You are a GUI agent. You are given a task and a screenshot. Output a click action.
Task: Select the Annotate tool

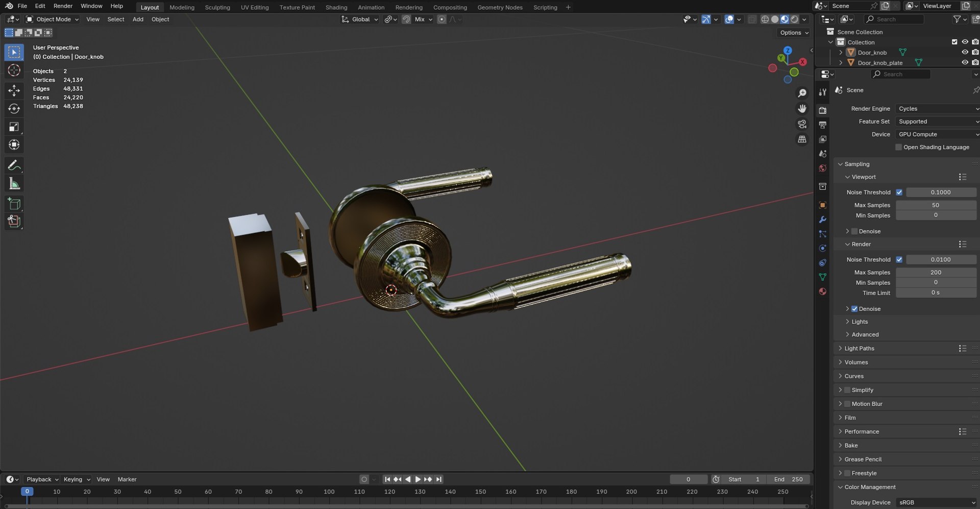[14, 165]
